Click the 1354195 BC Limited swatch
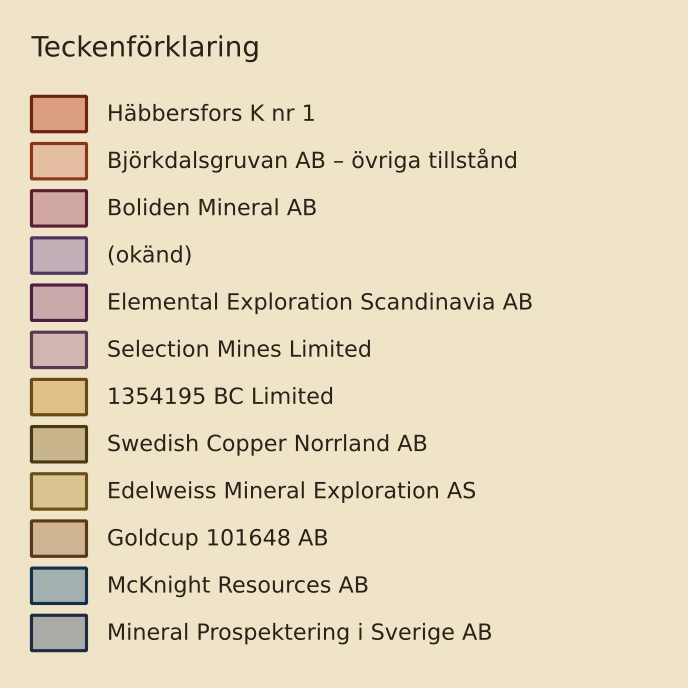The width and height of the screenshot is (688, 688). pos(59,397)
